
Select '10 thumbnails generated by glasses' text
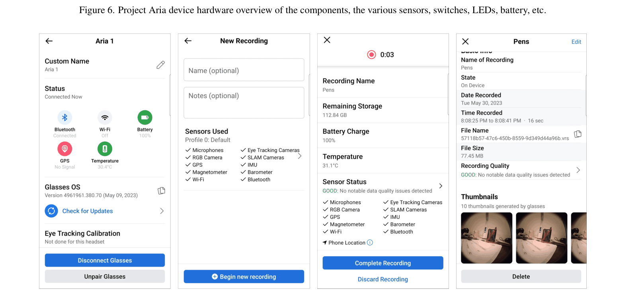[503, 206]
